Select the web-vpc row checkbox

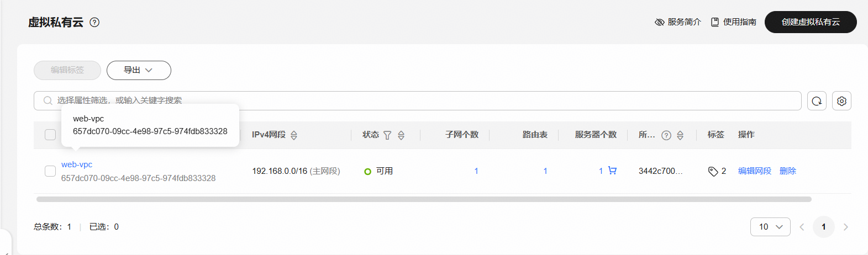click(50, 171)
